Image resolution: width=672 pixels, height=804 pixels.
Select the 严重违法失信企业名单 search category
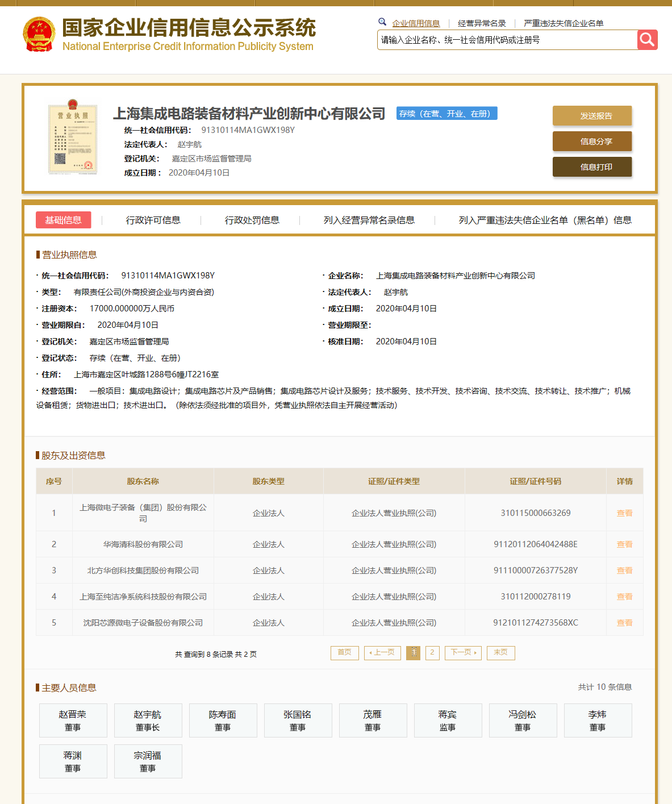[564, 23]
